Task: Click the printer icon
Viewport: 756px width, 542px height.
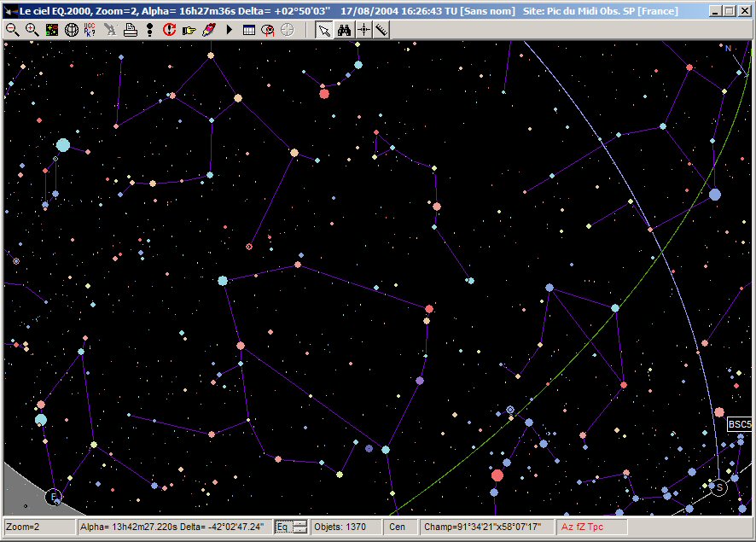Action: 131,30
